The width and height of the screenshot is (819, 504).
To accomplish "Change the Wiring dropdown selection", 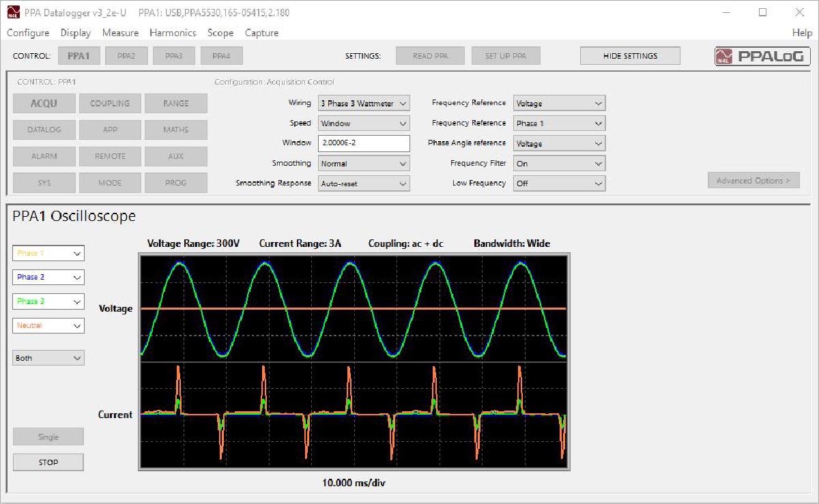I will [x=364, y=103].
